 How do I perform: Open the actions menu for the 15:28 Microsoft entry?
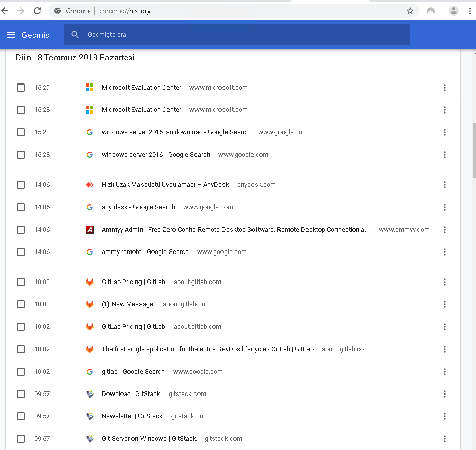(x=445, y=110)
